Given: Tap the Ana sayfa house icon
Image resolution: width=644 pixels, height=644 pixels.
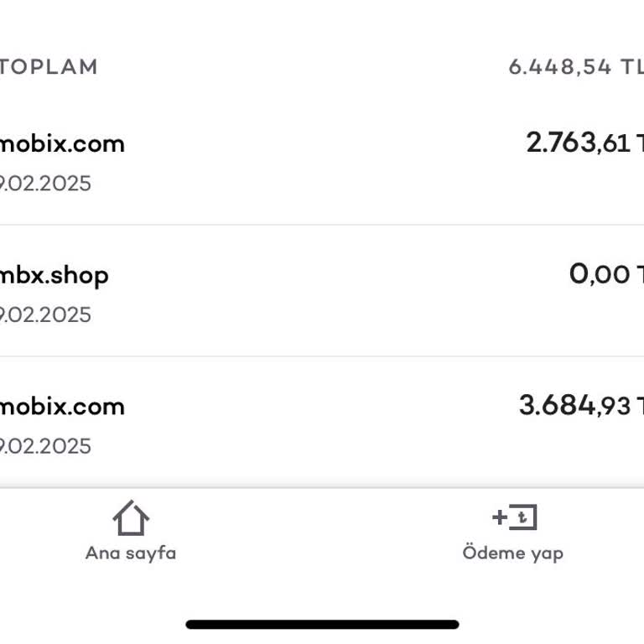Looking at the screenshot, I should click(x=131, y=518).
